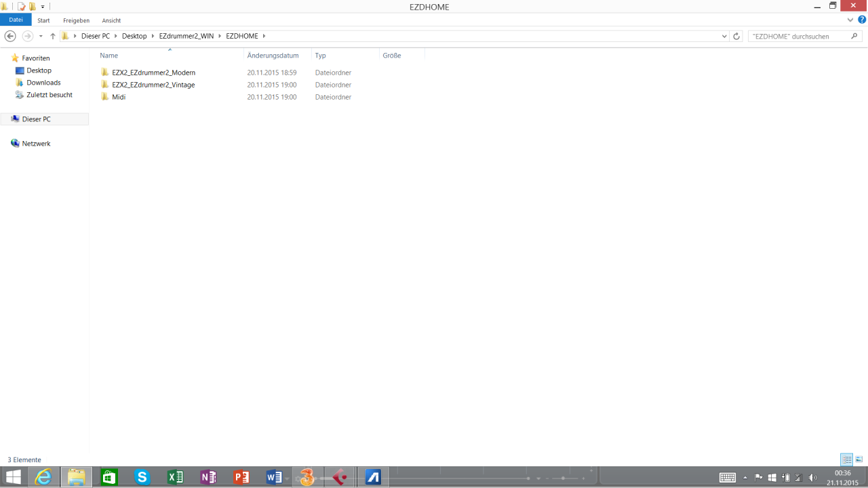Select Netzwerk in the navigation pane
868x488 pixels.
tap(36, 144)
